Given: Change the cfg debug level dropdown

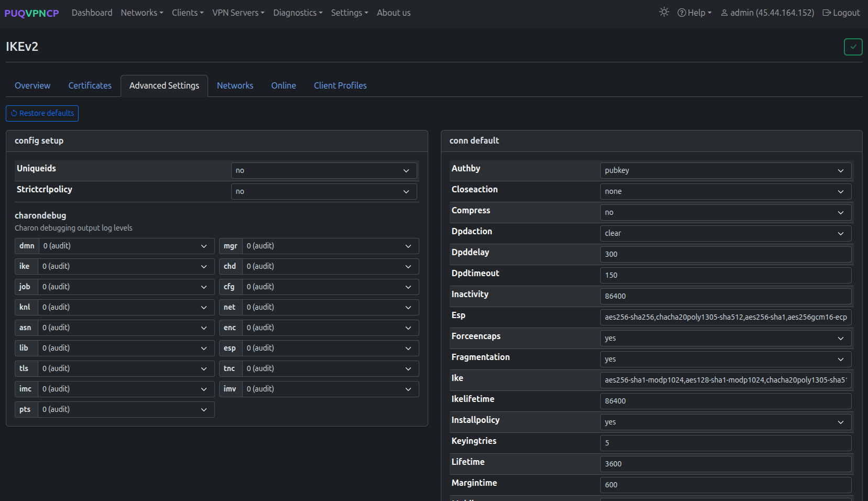Looking at the screenshot, I should pyautogui.click(x=330, y=287).
